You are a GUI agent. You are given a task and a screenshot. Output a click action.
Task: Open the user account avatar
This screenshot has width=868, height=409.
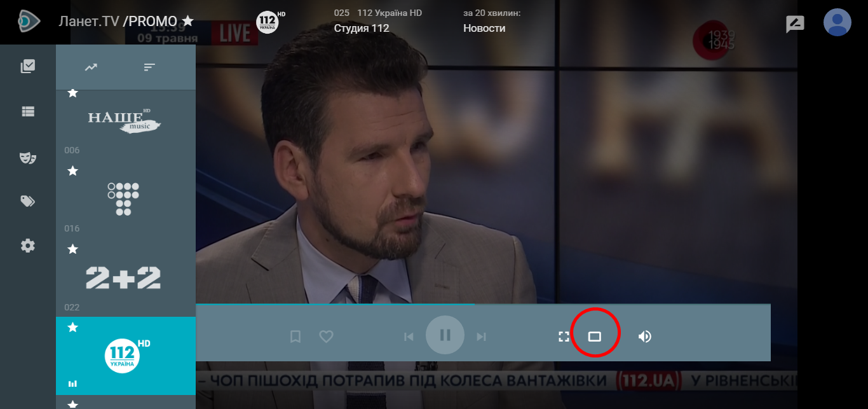[x=837, y=22]
